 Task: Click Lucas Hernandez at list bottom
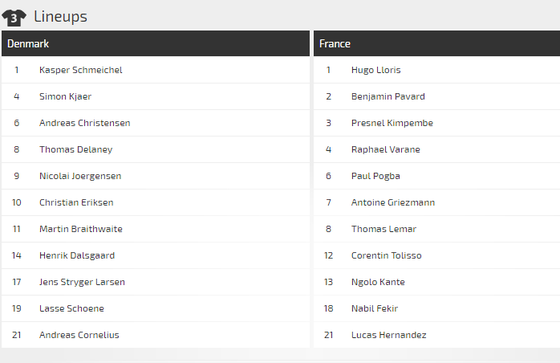click(389, 335)
